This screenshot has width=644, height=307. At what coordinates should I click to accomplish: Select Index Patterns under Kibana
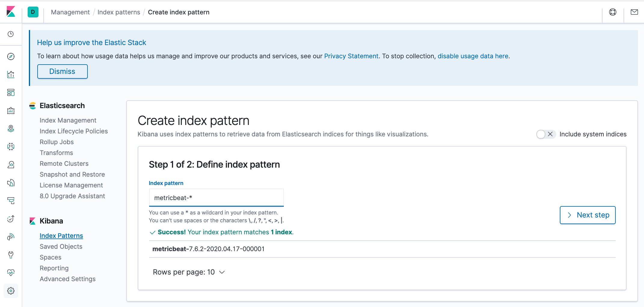[x=61, y=236]
